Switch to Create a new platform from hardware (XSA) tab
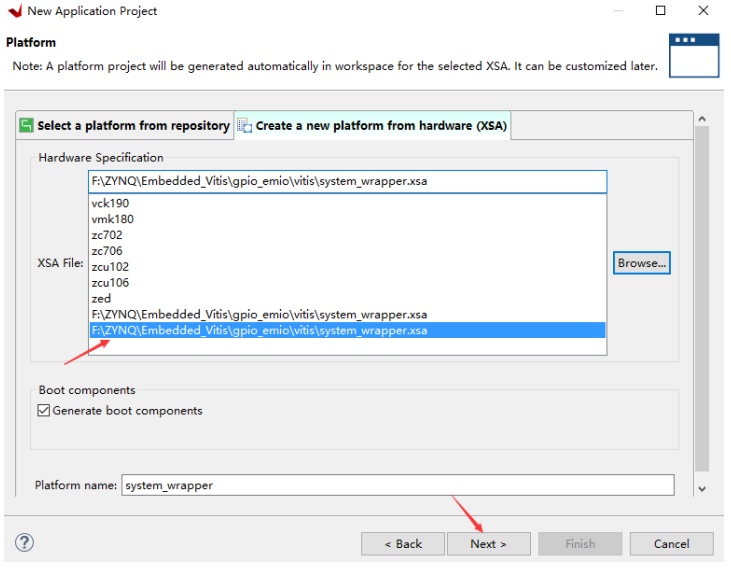 pyautogui.click(x=372, y=125)
